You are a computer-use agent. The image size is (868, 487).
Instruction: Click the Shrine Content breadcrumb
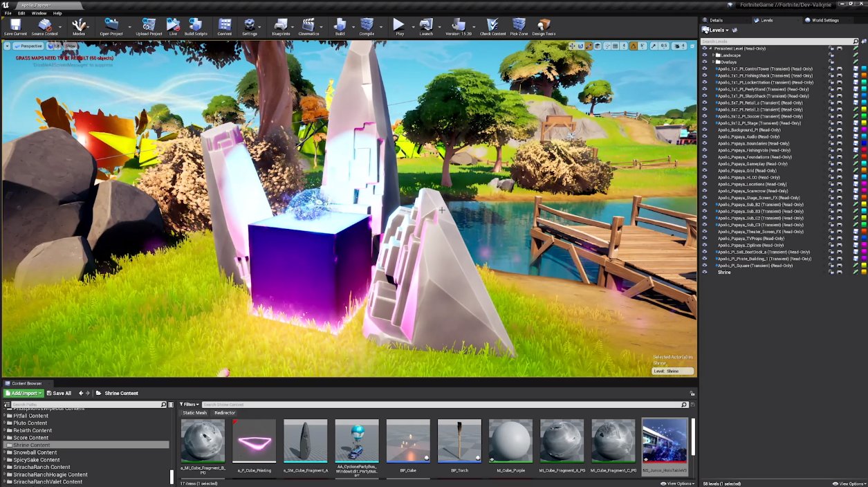click(x=122, y=393)
